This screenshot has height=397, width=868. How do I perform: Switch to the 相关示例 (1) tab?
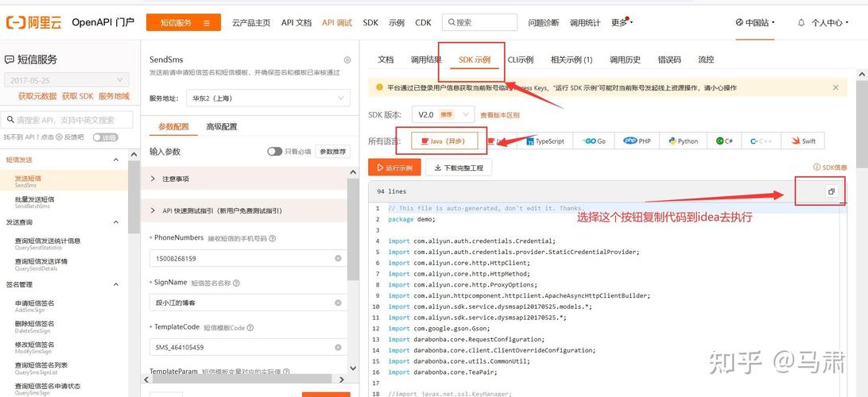coord(572,60)
